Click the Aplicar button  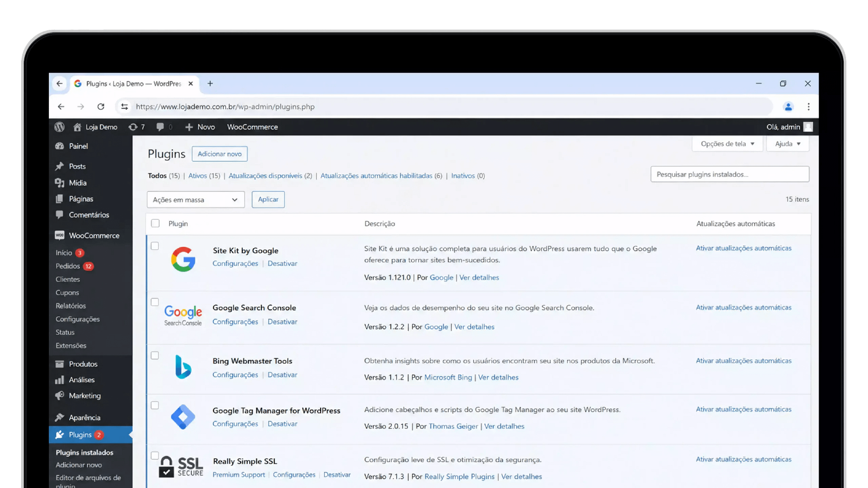click(x=268, y=199)
